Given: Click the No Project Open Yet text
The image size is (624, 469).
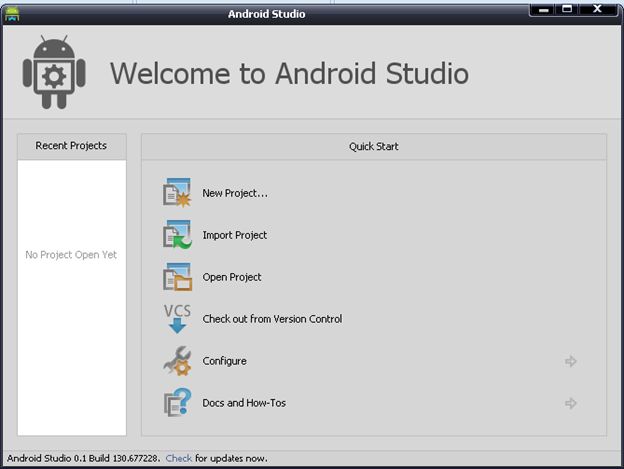Looking at the screenshot, I should point(71,255).
